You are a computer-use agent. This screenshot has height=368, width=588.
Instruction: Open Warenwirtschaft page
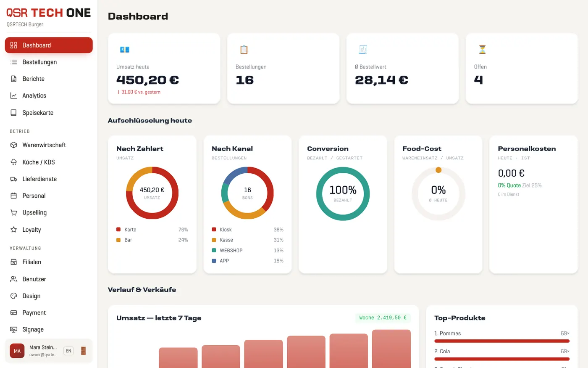(x=49, y=145)
